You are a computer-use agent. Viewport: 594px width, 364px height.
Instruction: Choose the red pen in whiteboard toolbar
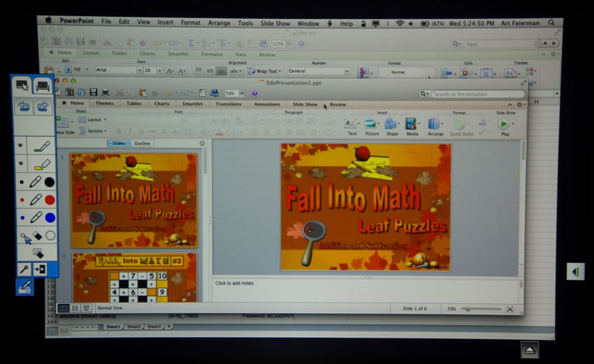click(36, 200)
